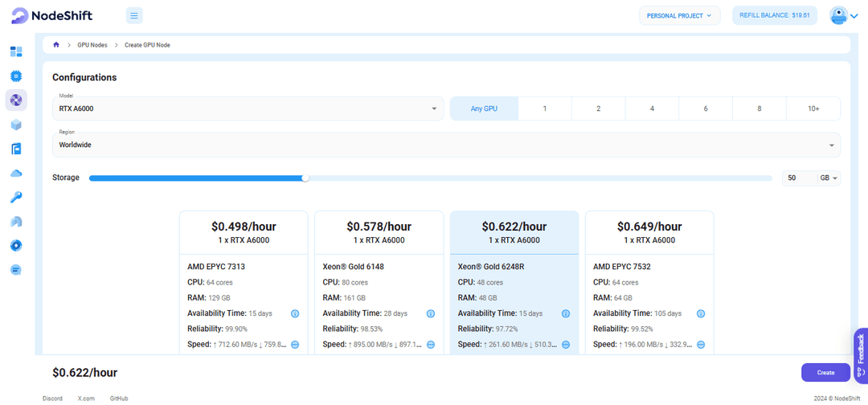
Task: Select 1 GPU count option
Action: 545,109
